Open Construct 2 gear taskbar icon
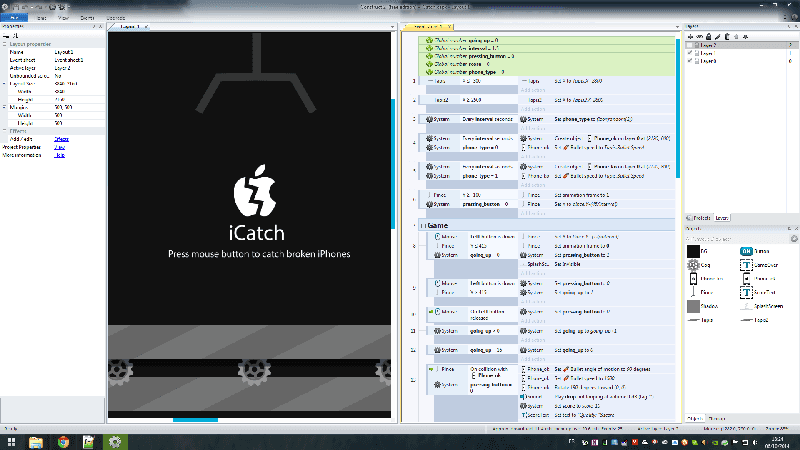Viewport: 800px width, 450px height. [x=115, y=442]
